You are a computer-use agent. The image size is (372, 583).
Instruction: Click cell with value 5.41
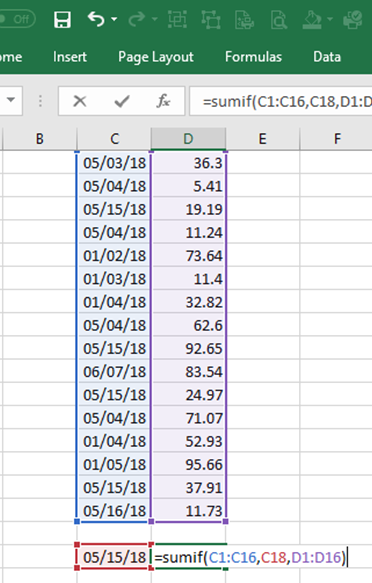188,186
